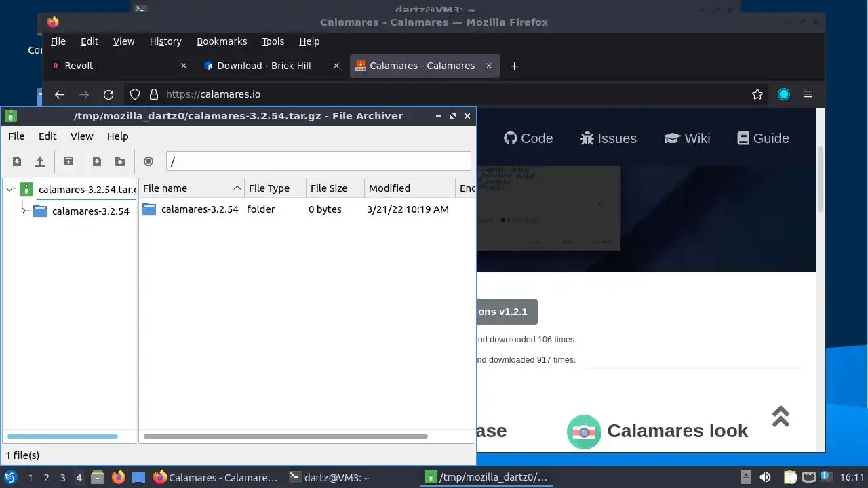This screenshot has width=868, height=488.
Task: Click the clipboard tray icon
Action: coord(790,477)
